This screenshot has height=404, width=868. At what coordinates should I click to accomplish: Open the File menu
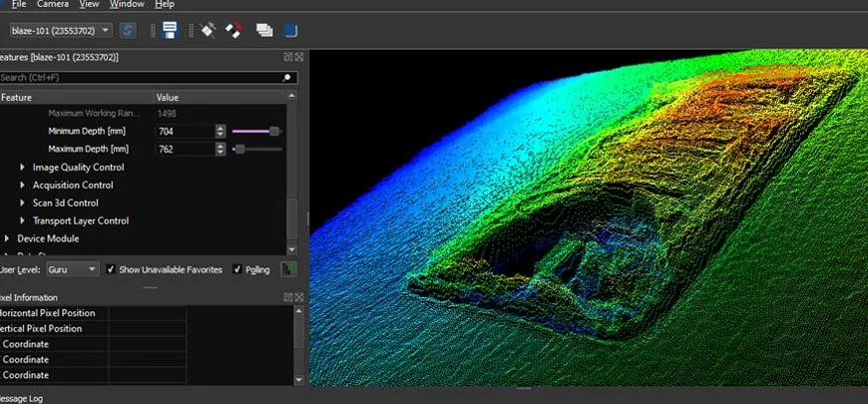coord(18,4)
